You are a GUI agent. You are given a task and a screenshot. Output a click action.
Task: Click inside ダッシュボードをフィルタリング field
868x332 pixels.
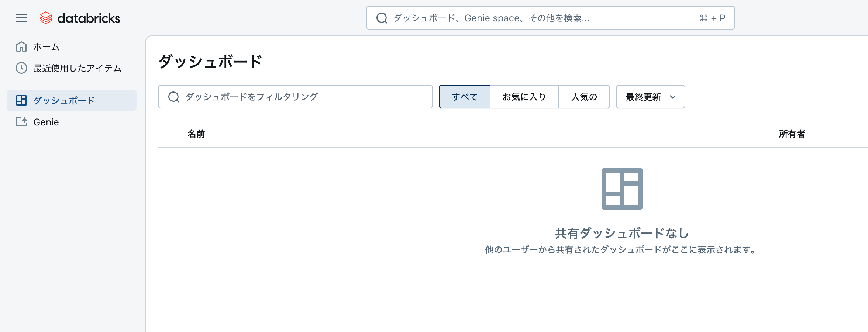[x=295, y=97]
